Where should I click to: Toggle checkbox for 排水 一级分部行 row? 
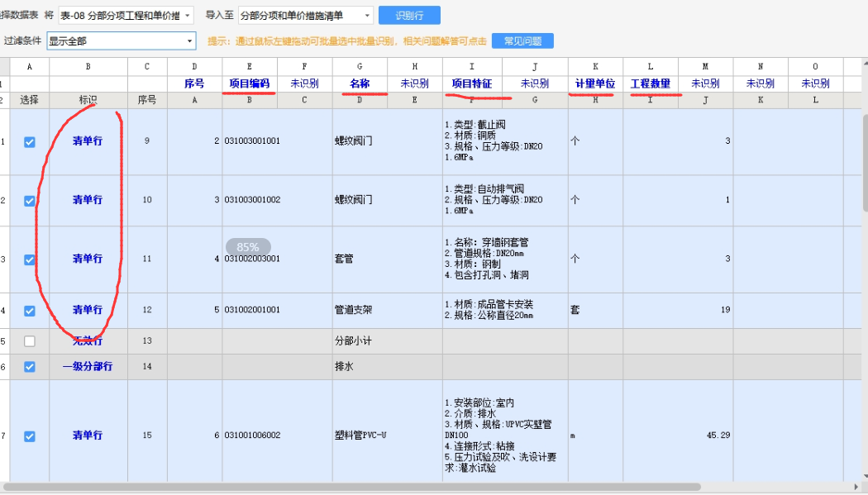click(x=29, y=367)
